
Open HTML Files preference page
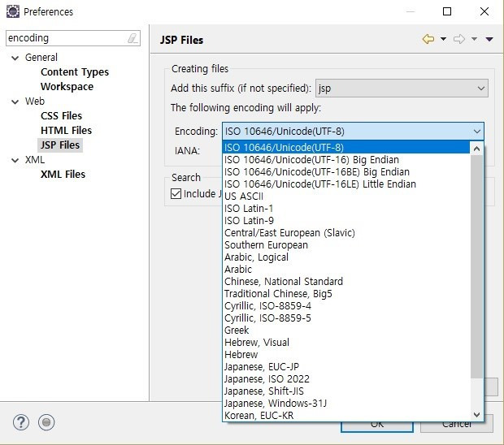[x=66, y=131]
